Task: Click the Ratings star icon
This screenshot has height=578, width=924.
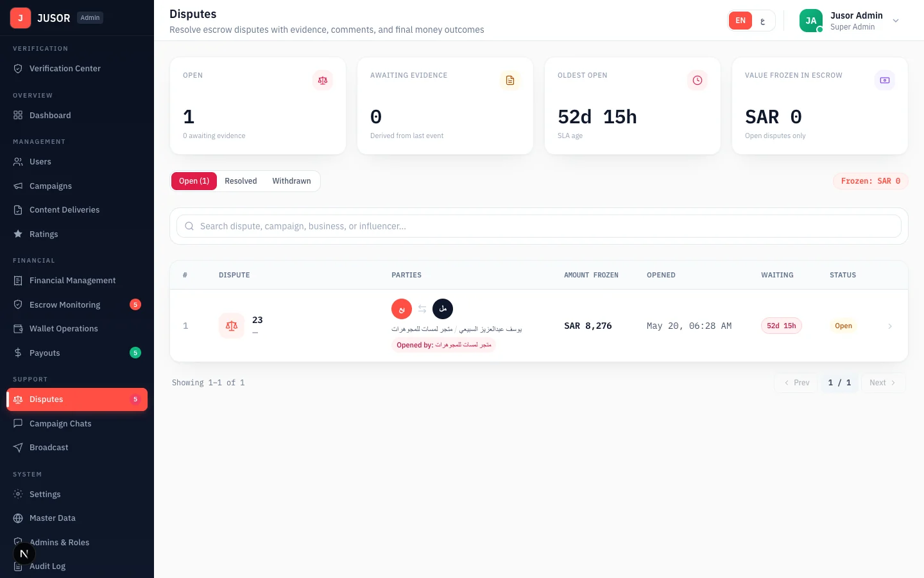Action: coord(18,234)
